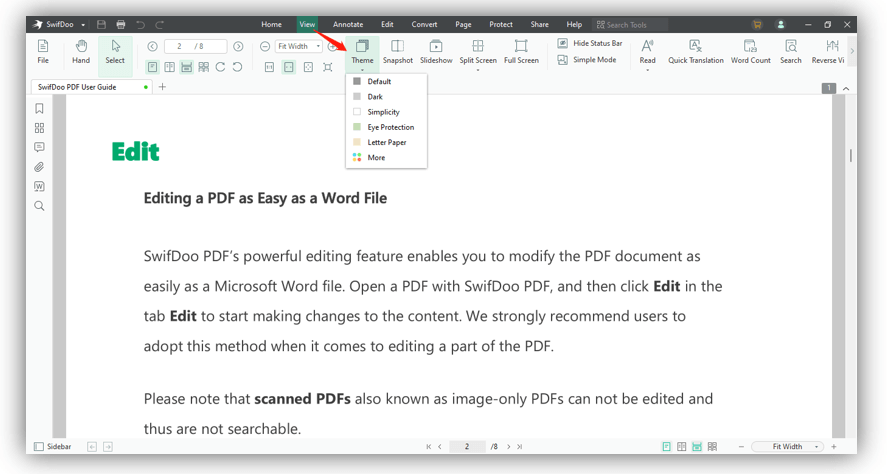Select the SwifDoo PDF User Guide tab
This screenshot has height=474, width=887.
point(91,87)
